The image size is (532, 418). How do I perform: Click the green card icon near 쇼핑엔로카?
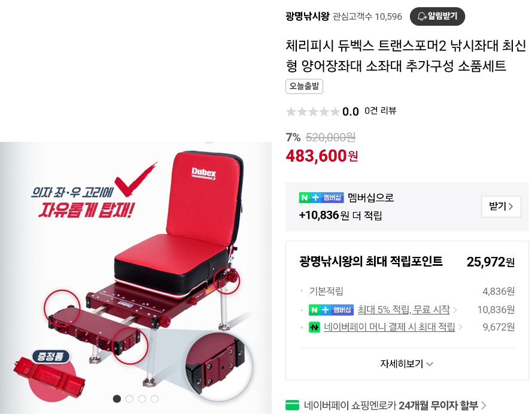click(292, 405)
